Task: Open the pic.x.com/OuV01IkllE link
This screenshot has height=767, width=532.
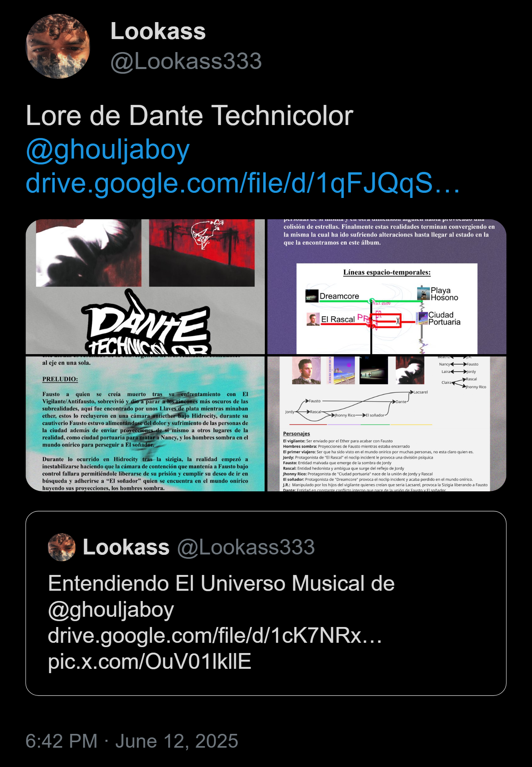Action: coord(149,661)
